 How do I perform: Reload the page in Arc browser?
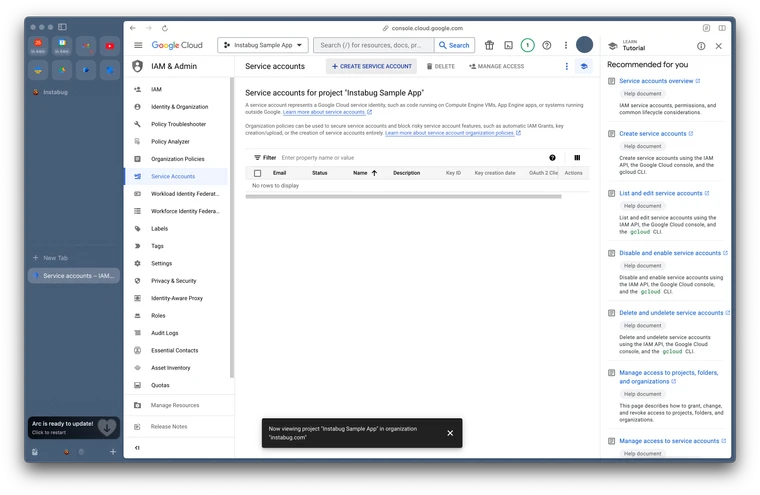pyautogui.click(x=165, y=28)
